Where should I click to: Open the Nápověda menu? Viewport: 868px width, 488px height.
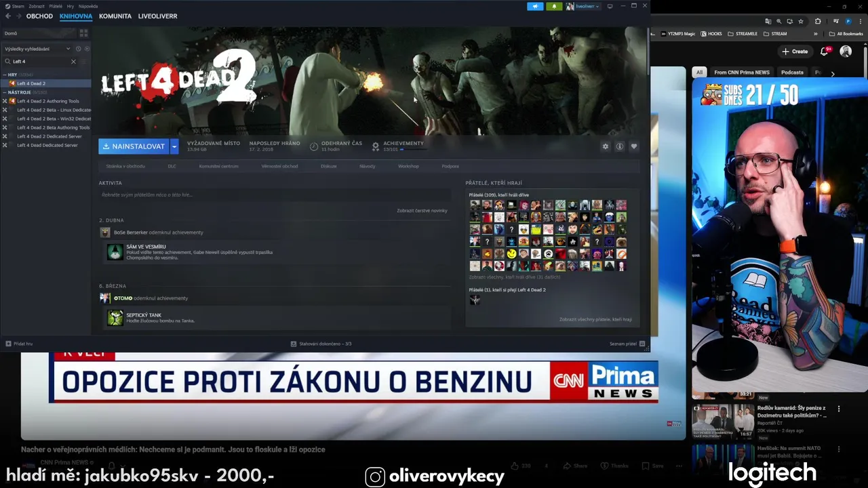(88, 6)
